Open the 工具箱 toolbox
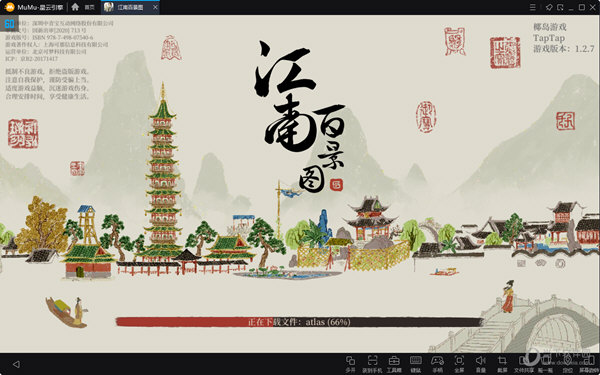The width and height of the screenshot is (600, 375). point(394,364)
